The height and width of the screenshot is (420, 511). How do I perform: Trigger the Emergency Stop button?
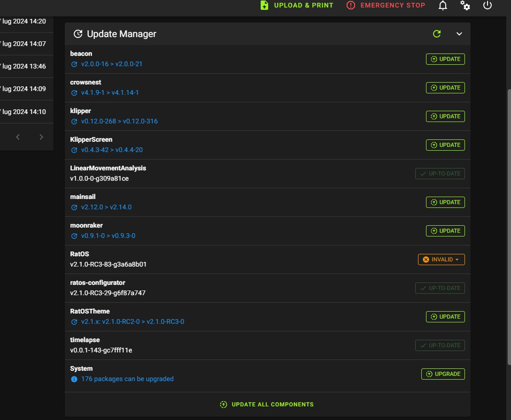pos(386,5)
